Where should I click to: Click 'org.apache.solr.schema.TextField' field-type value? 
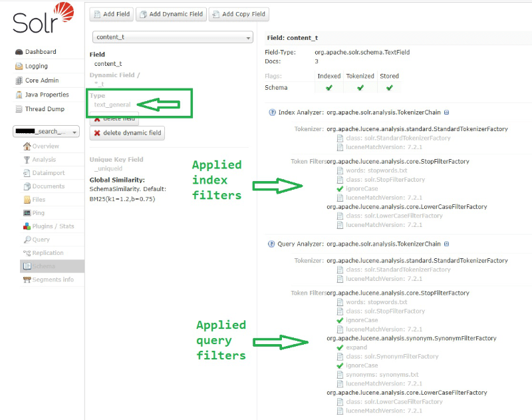[362, 52]
